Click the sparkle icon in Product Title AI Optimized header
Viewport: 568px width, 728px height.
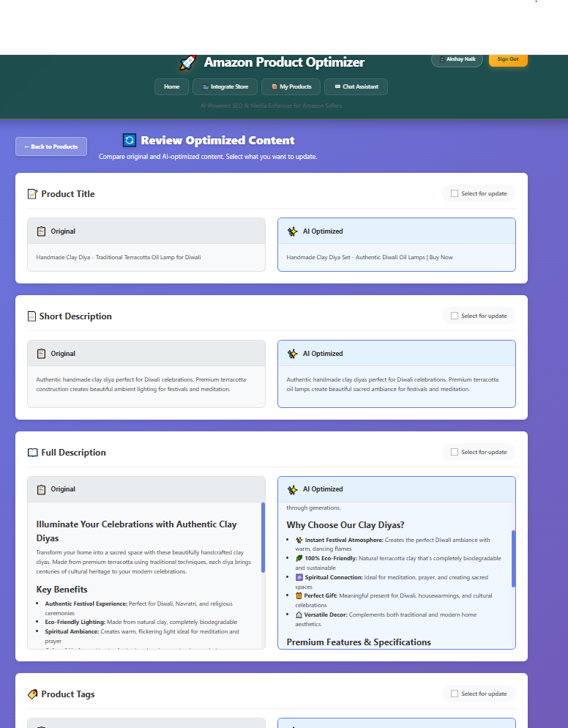pos(292,231)
